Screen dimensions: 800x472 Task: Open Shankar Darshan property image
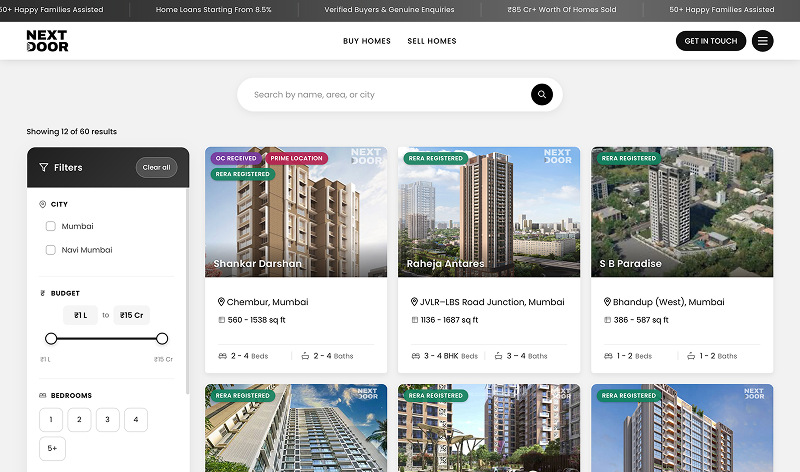coord(296,212)
